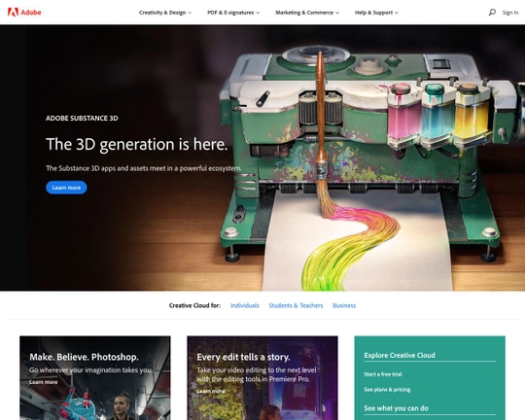Open the Marketing & Commerce dropdown

click(x=307, y=13)
